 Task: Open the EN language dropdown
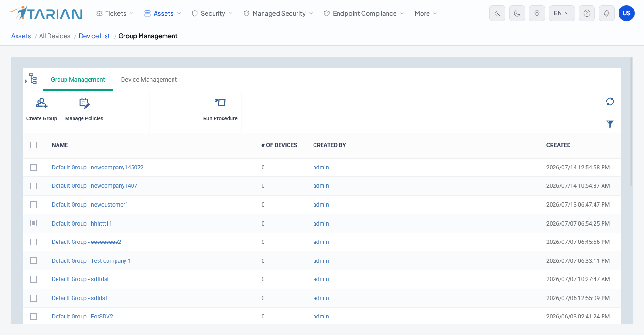point(562,13)
